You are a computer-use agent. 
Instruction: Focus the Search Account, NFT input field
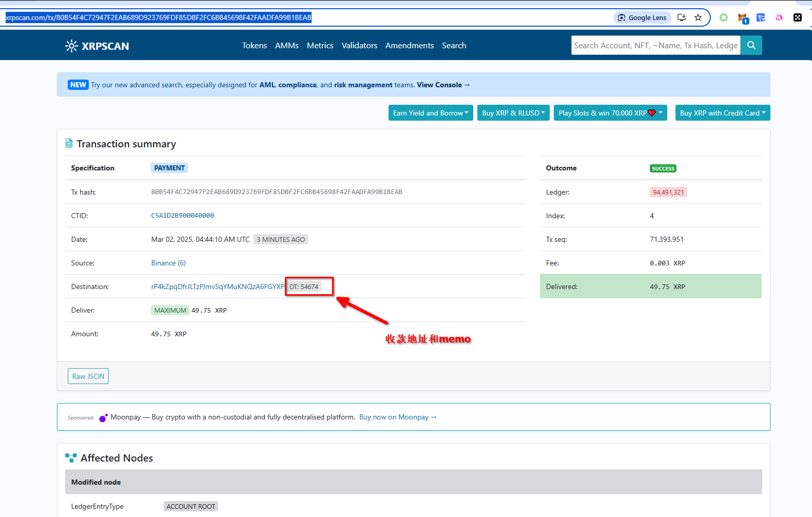(655, 45)
